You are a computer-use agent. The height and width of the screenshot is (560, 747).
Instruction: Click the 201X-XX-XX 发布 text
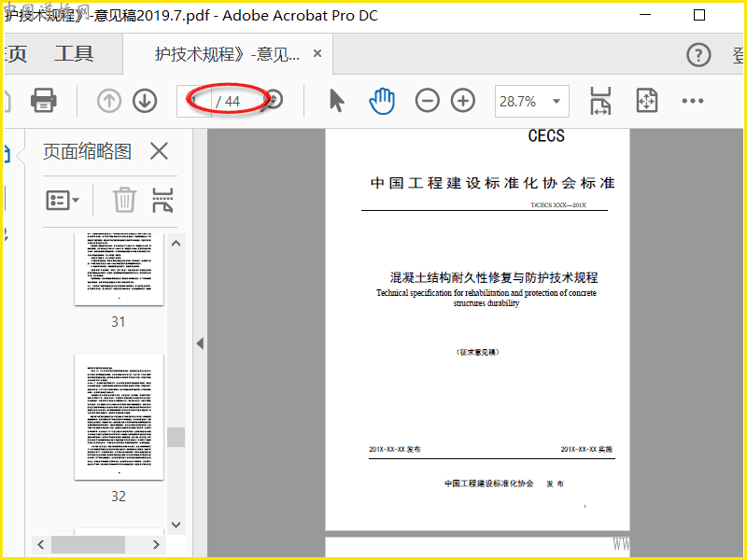click(395, 449)
